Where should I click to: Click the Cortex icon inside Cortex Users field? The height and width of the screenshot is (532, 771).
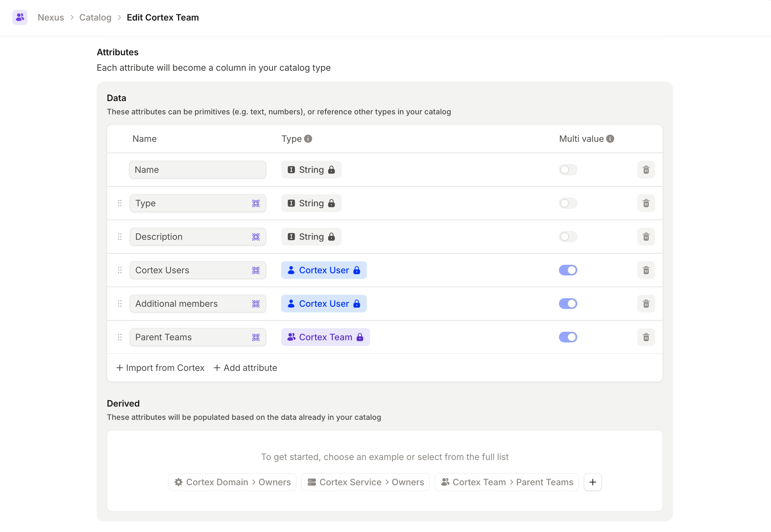(256, 270)
